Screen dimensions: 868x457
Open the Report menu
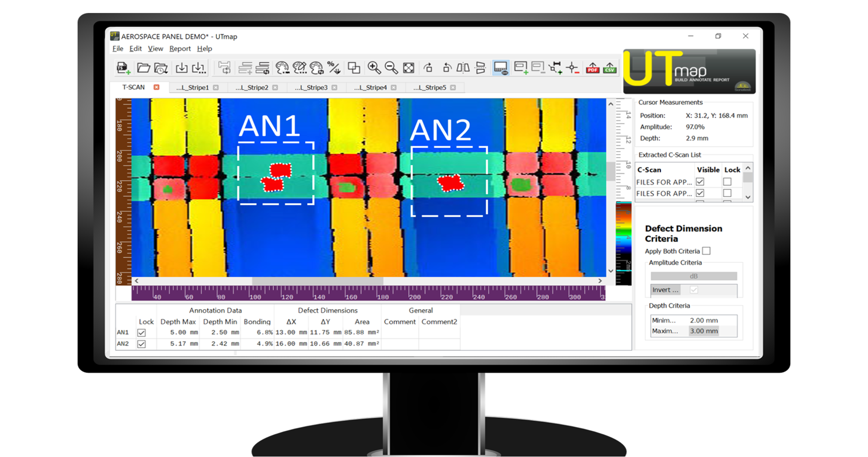click(180, 49)
